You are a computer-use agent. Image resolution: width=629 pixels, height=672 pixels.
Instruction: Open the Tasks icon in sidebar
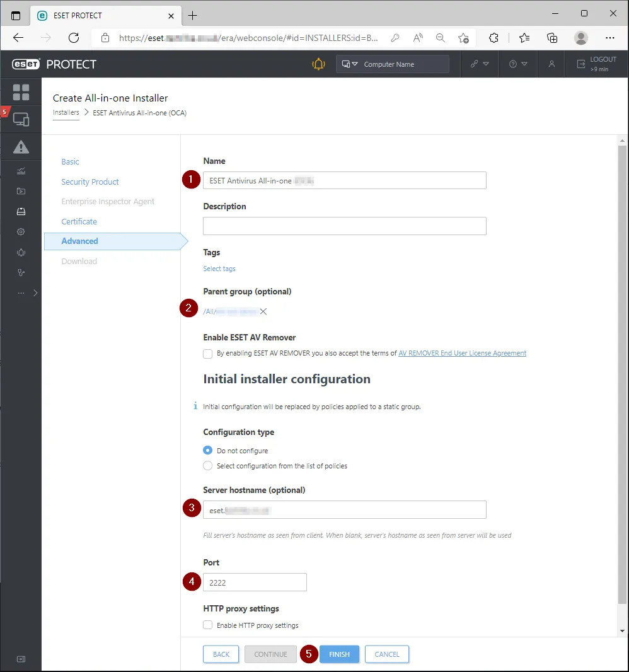point(21,191)
